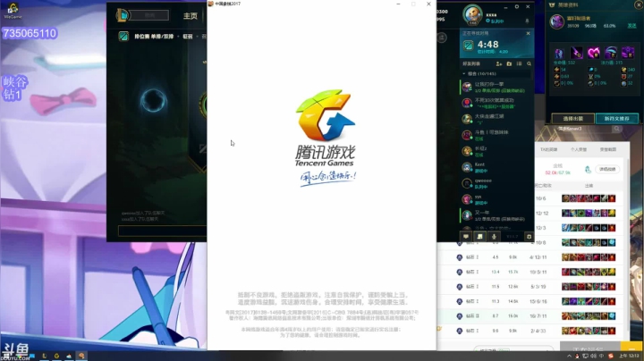The width and height of the screenshot is (644, 361).
Task: Cancel matchmaking with the queue timer X
Action: [x=529, y=33]
